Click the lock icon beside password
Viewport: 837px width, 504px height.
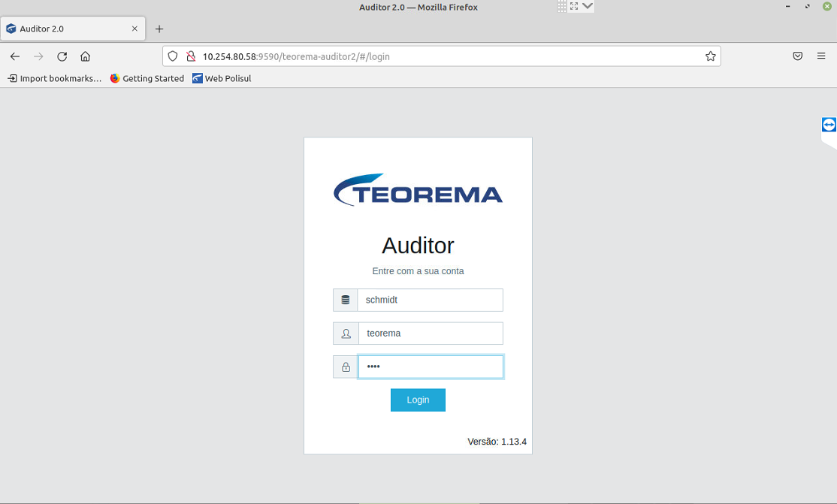[346, 367]
